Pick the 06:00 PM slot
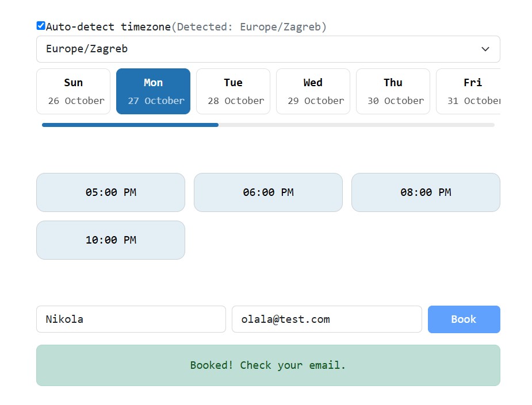The image size is (532, 405). pos(268,192)
